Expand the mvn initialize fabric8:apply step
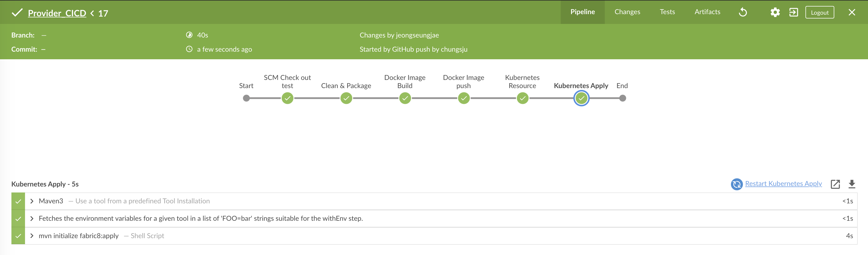This screenshot has height=255, width=868. coord(32,236)
